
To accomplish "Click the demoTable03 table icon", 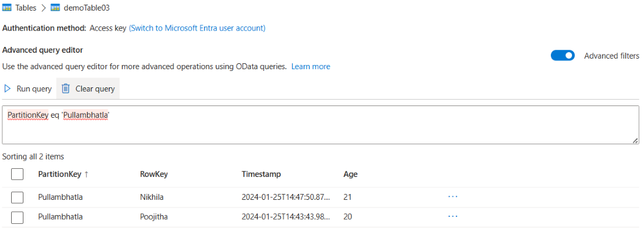I will [55, 8].
